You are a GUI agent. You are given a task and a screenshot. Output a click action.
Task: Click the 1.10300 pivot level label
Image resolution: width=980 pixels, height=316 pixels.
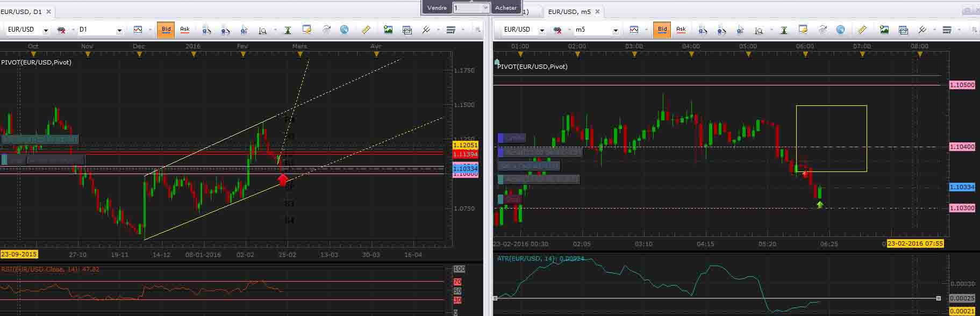(962, 208)
